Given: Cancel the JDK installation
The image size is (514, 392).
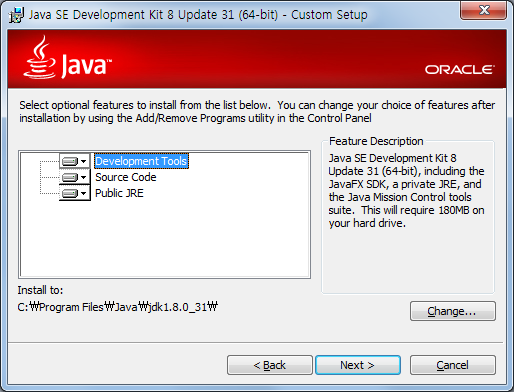Looking at the screenshot, I should (453, 365).
